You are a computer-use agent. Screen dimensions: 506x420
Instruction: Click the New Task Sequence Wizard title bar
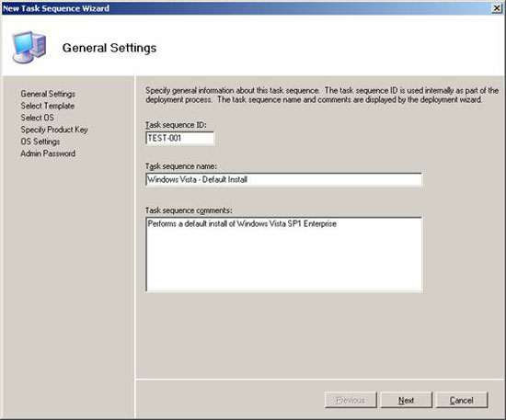[x=246, y=8]
